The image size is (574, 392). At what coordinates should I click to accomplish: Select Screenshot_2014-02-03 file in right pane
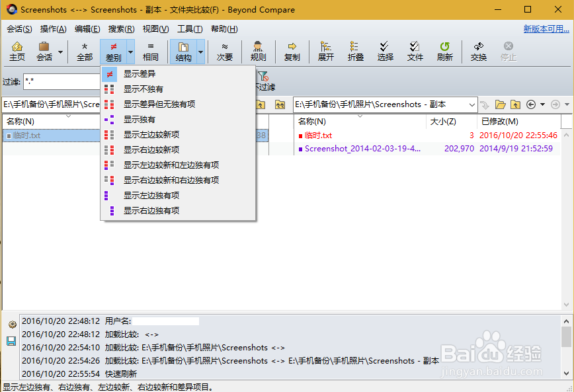(362, 149)
